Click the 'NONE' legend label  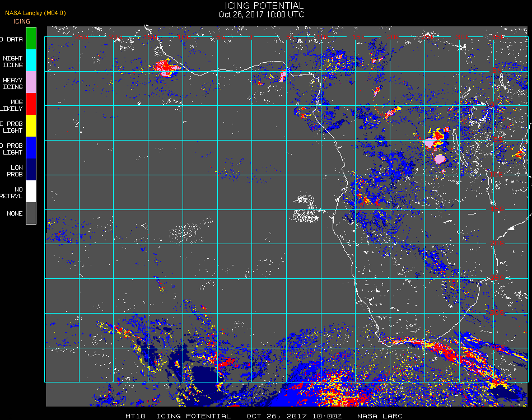pyautogui.click(x=15, y=213)
